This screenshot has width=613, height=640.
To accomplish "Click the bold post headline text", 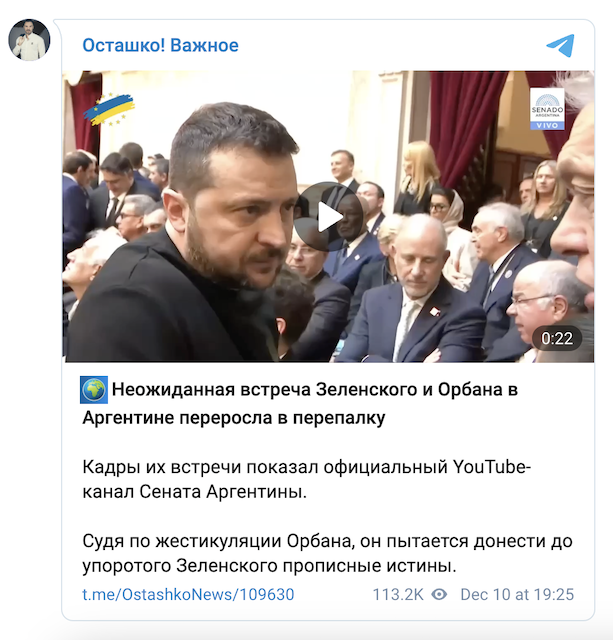I will (x=300, y=404).
